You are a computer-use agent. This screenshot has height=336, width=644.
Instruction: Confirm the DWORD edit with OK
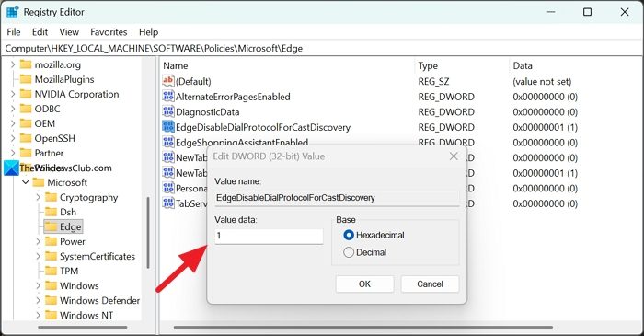pyautogui.click(x=364, y=284)
